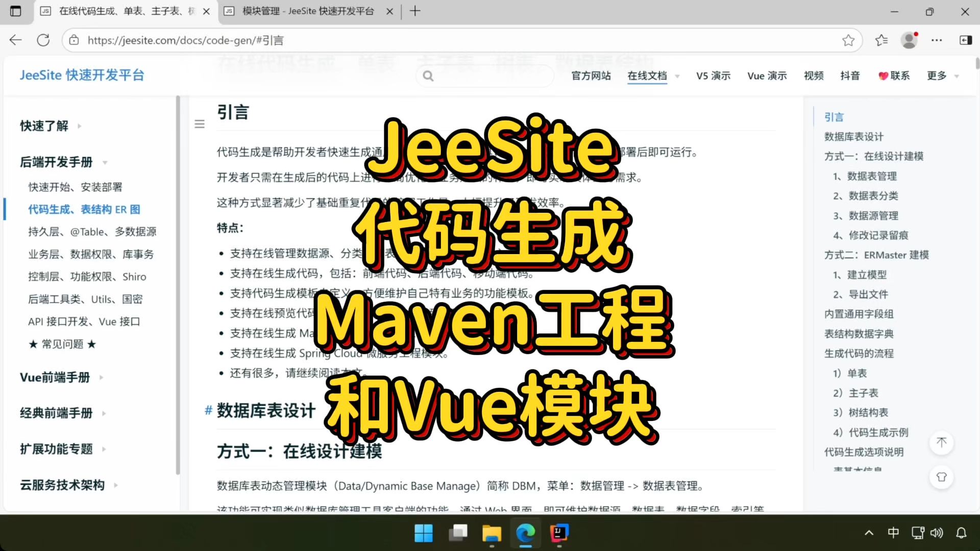The height and width of the screenshot is (551, 980).
Task: Toggle docs sidebar hamburger icon
Action: point(200,124)
